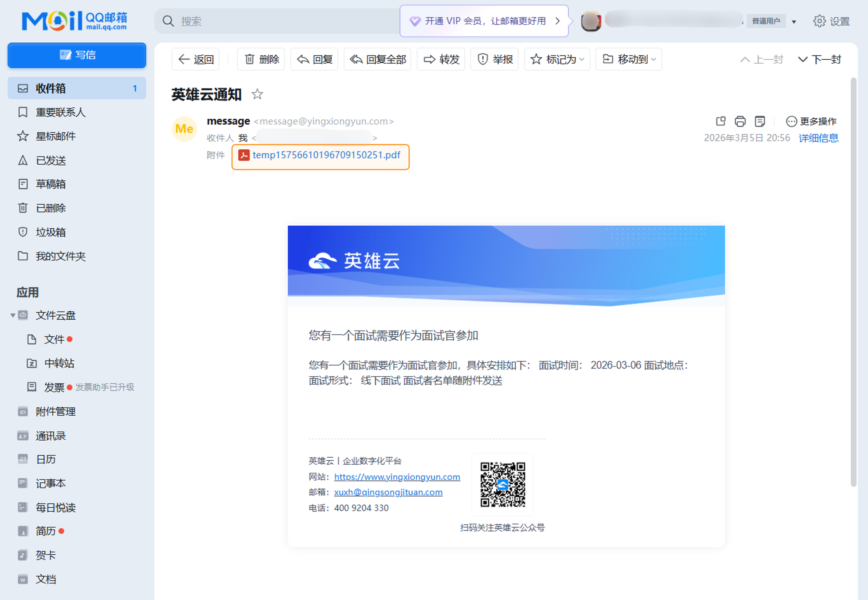Click the vertical scrollbar of the email
The height and width of the screenshot is (600, 868).
point(853,282)
